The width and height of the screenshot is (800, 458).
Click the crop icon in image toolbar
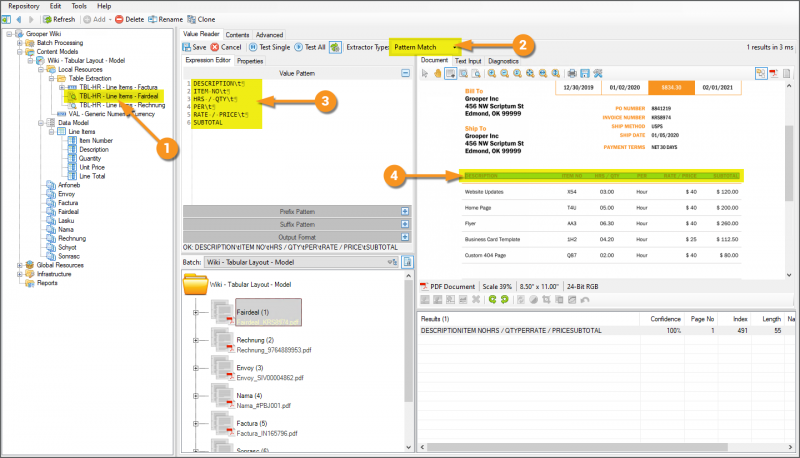click(x=546, y=299)
